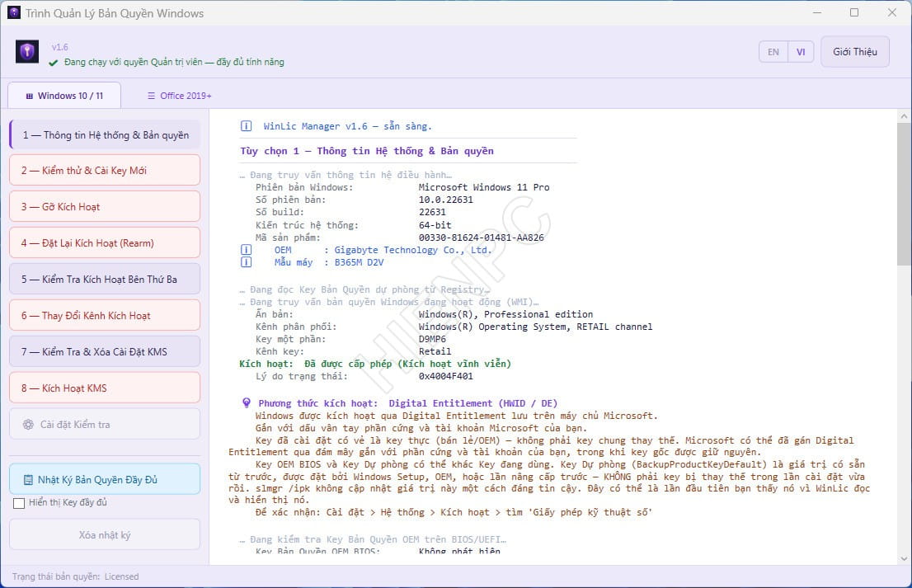912x588 pixels.
Task: Click the gear icon in Cài đặt Kiểm tra
Action: (x=28, y=425)
